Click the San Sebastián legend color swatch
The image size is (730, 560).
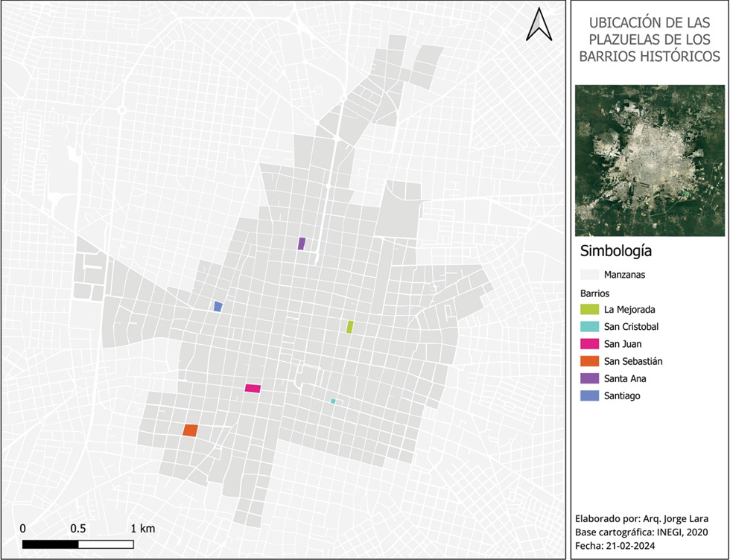point(590,361)
